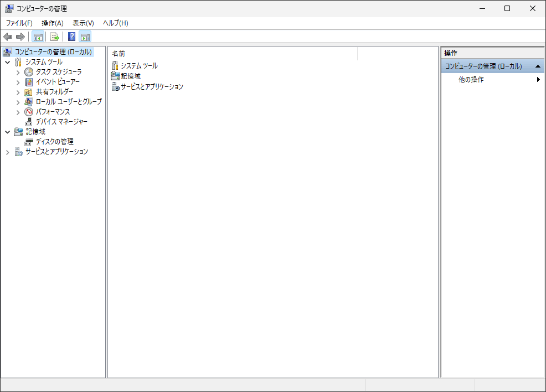This screenshot has width=546, height=392.
Task: Click the 他の操作 action link
Action: click(471, 79)
